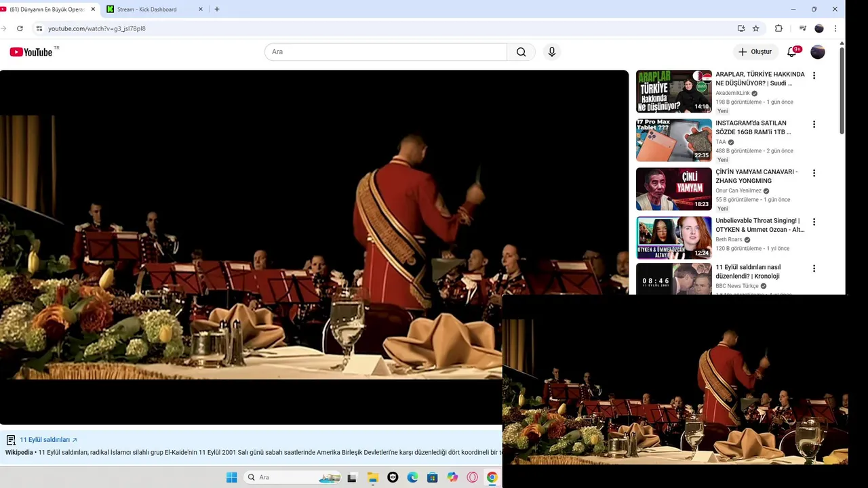
Task: Open the Windows Start menu
Action: pyautogui.click(x=231, y=477)
